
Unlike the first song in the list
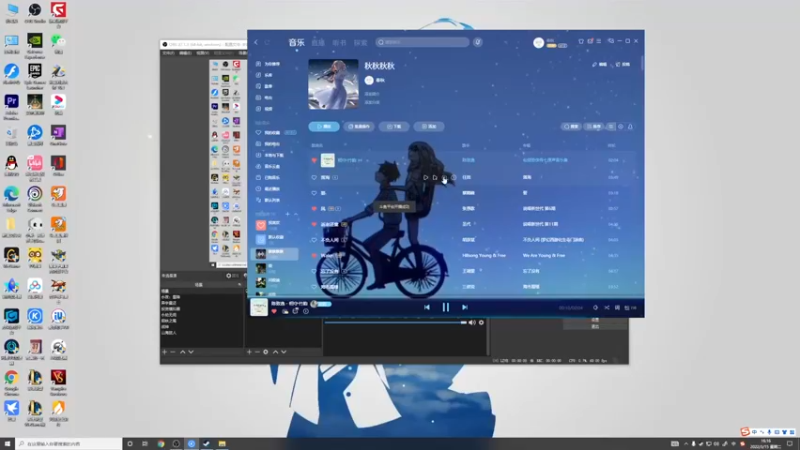[314, 160]
